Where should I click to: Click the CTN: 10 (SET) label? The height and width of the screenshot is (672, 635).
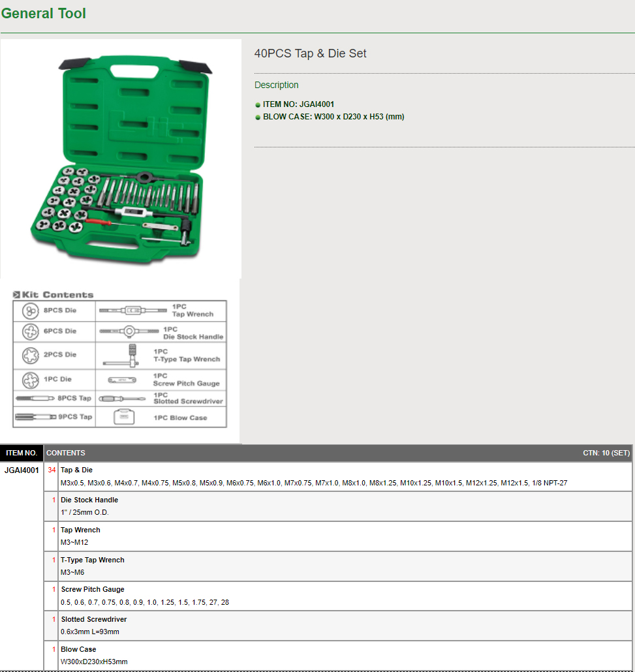click(x=606, y=453)
